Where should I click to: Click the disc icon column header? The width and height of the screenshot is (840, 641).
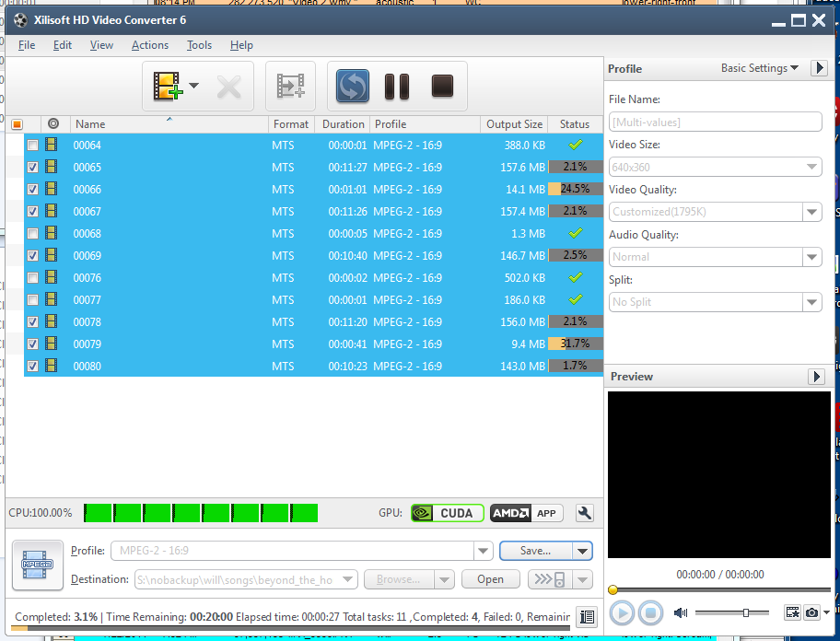tap(53, 123)
